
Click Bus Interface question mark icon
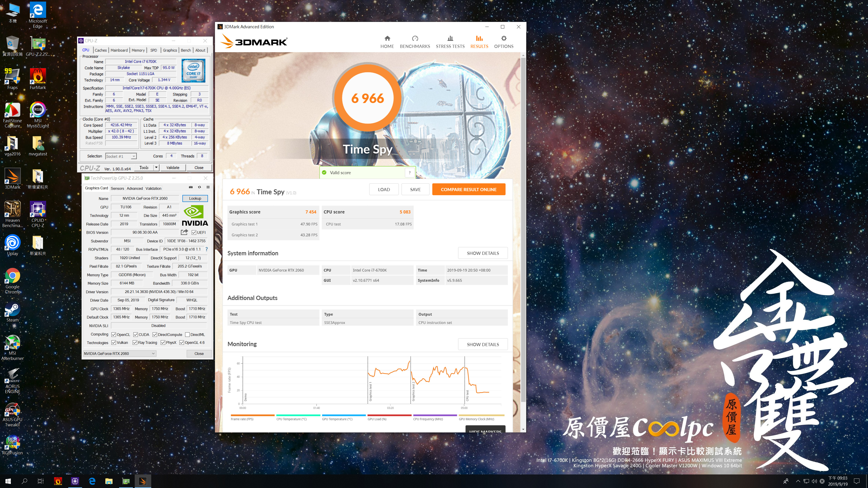[x=207, y=249]
